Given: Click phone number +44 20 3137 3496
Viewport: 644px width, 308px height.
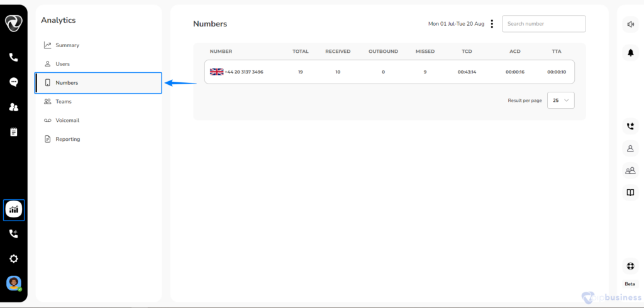Looking at the screenshot, I should 244,72.
